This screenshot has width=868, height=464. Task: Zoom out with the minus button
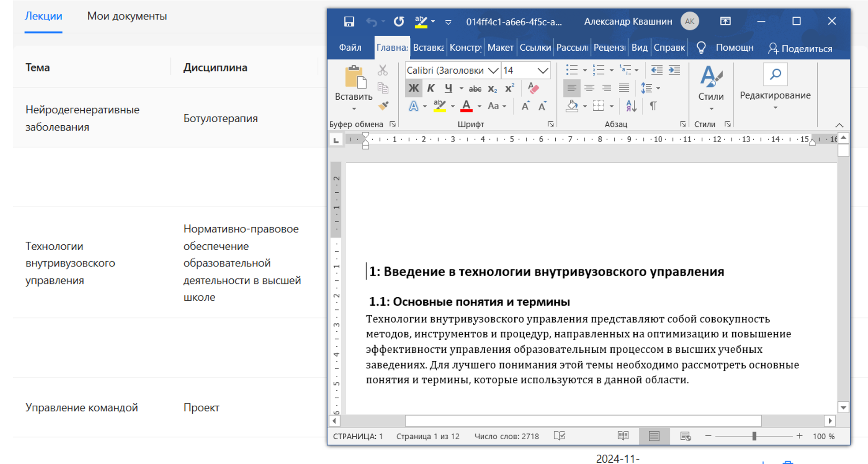708,436
